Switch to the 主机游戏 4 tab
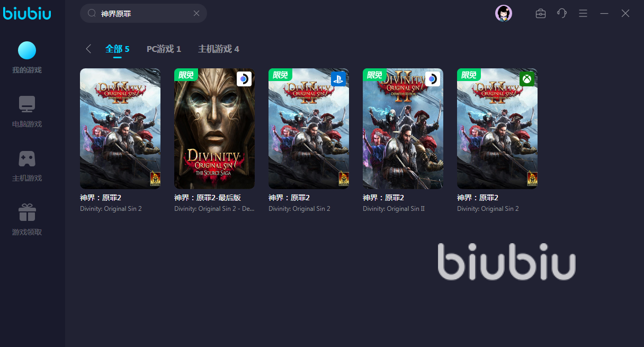Image resolution: width=644 pixels, height=347 pixels. pyautogui.click(x=219, y=49)
